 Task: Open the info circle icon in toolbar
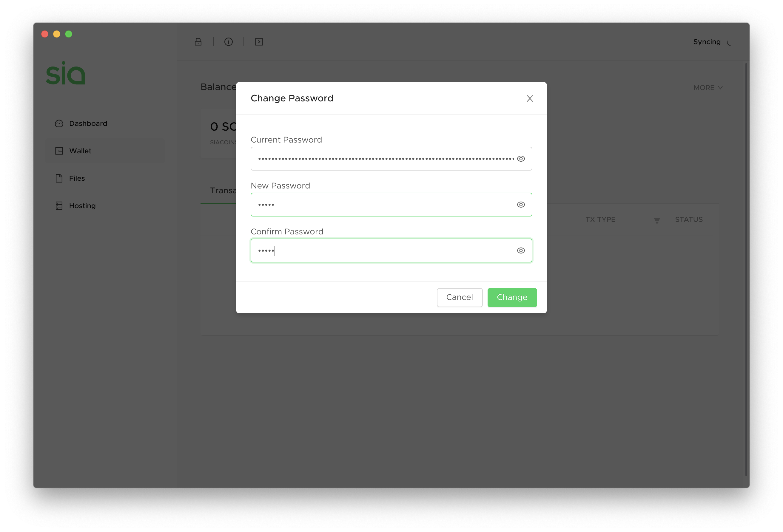pos(229,42)
